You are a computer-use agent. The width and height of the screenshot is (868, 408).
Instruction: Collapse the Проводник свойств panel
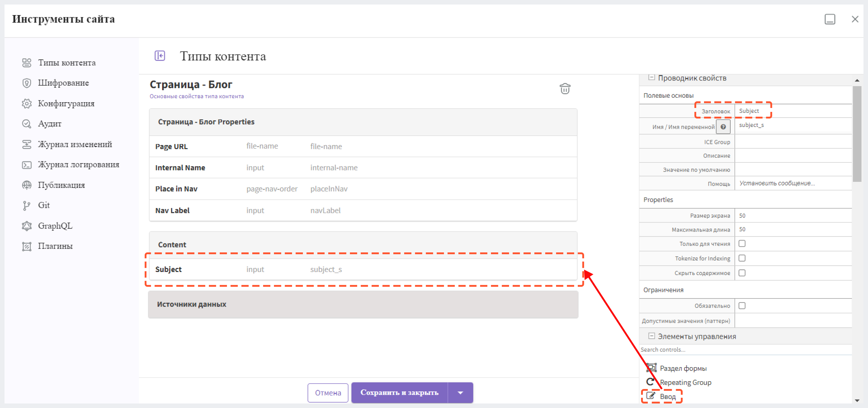[652, 77]
